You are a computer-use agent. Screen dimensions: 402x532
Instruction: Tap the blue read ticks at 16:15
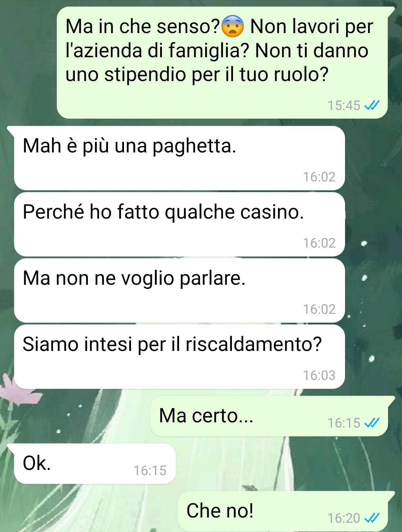click(x=371, y=423)
